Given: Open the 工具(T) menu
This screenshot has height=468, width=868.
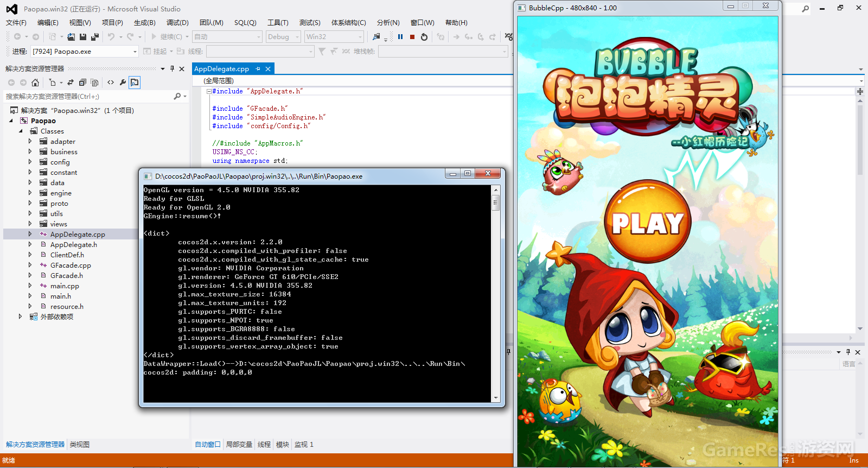Looking at the screenshot, I should [x=278, y=23].
